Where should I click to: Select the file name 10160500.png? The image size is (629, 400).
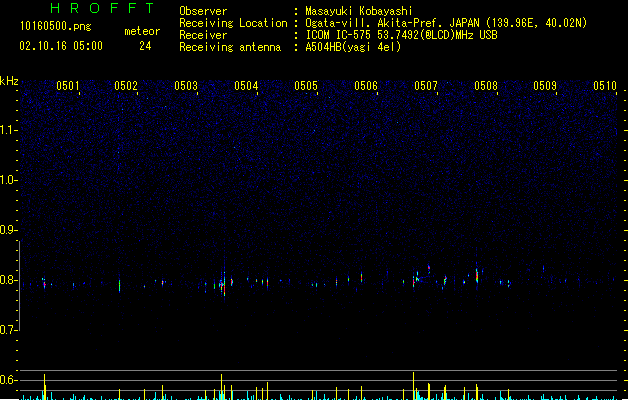[x=56, y=26]
